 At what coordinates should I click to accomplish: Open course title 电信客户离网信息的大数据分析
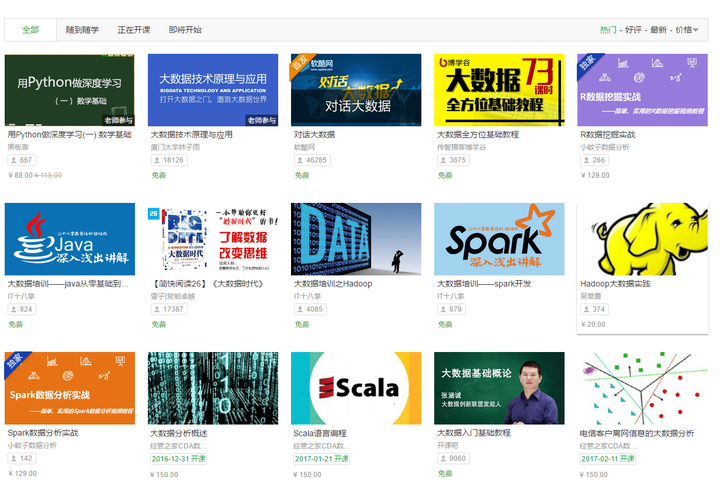pos(637,433)
